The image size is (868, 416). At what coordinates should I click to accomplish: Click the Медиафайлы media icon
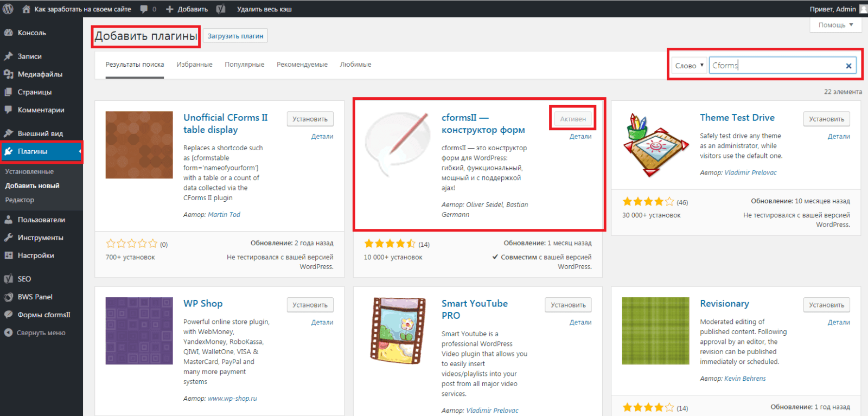(x=8, y=74)
